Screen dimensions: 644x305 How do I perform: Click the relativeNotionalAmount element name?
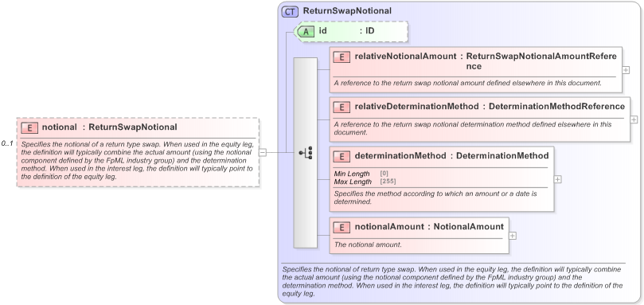405,57
